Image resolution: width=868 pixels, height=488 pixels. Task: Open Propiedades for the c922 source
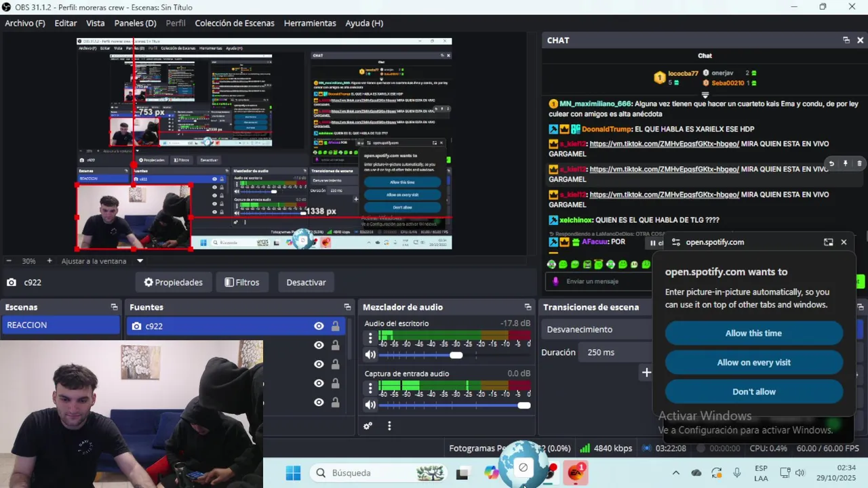(174, 282)
